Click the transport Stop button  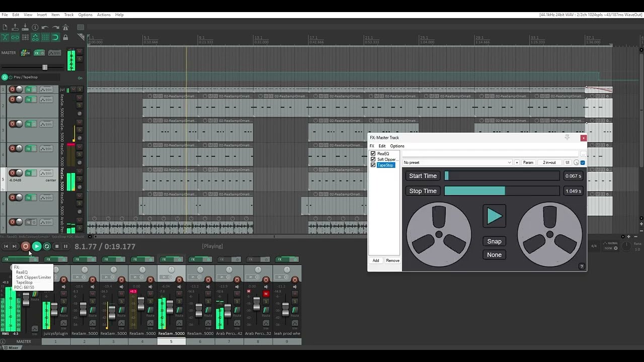pyautogui.click(x=56, y=246)
